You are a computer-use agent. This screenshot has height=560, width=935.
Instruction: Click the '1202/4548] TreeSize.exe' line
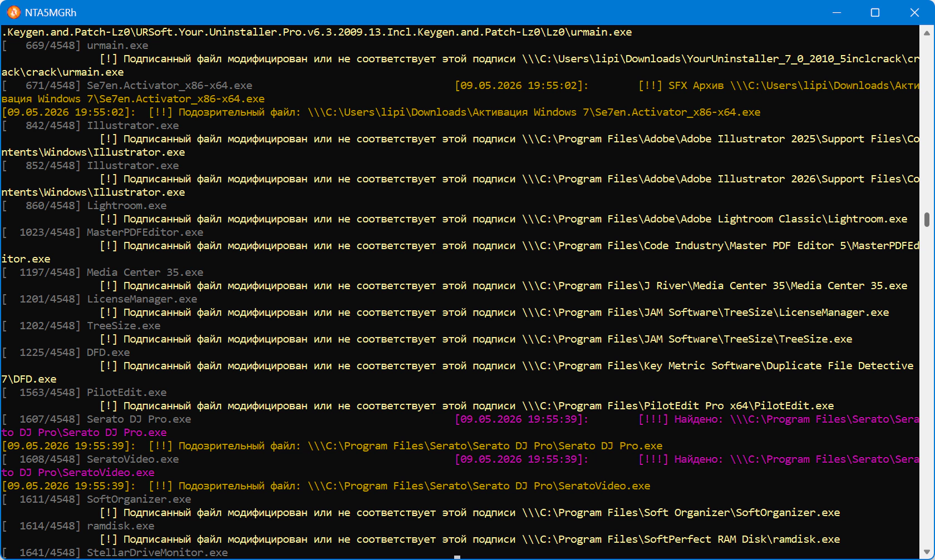tap(81, 326)
